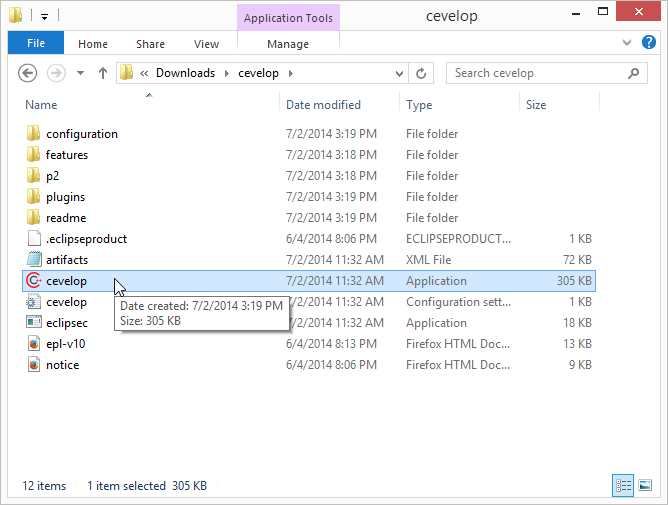Go forward with the Forward arrow button
The image size is (668, 505).
[56, 73]
